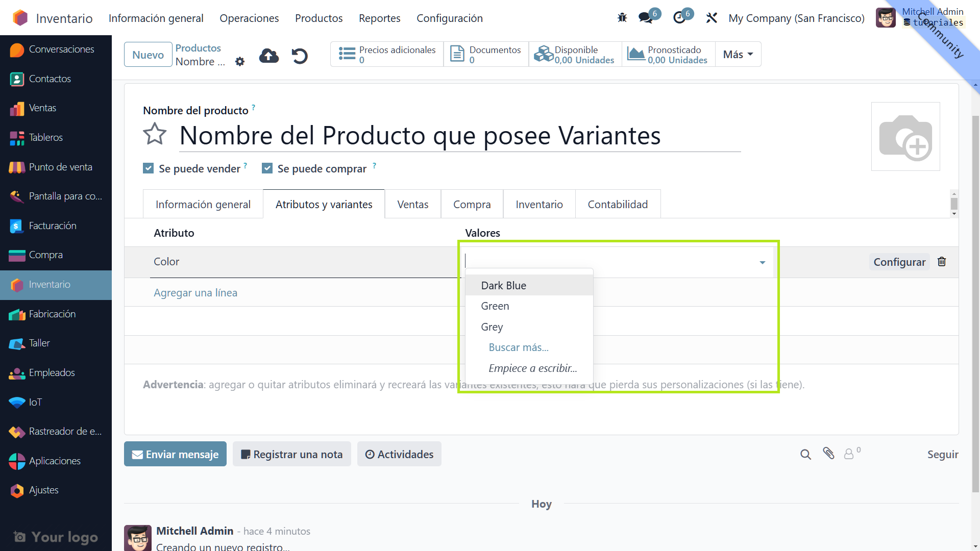The height and width of the screenshot is (551, 980).
Task: Open the debug bug icon
Action: coord(622,18)
